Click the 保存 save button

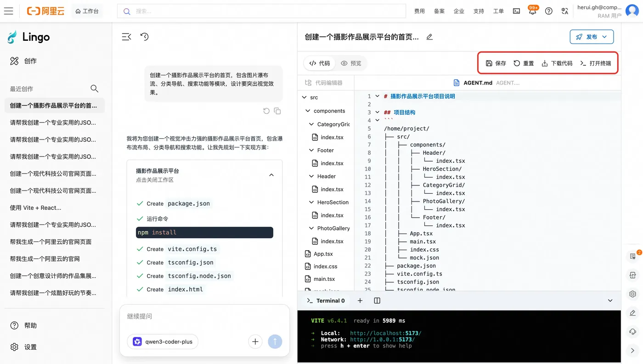[x=496, y=63]
